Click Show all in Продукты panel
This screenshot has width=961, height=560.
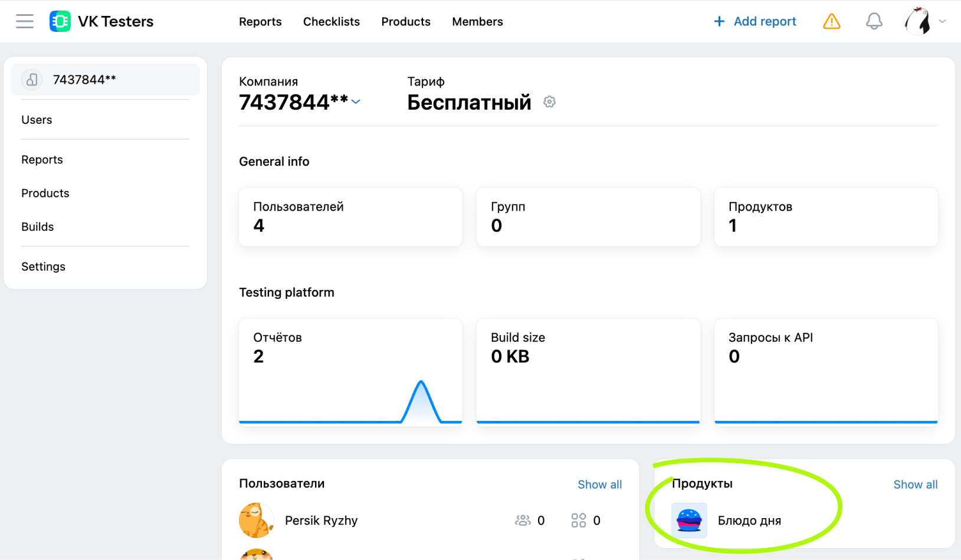(x=915, y=485)
